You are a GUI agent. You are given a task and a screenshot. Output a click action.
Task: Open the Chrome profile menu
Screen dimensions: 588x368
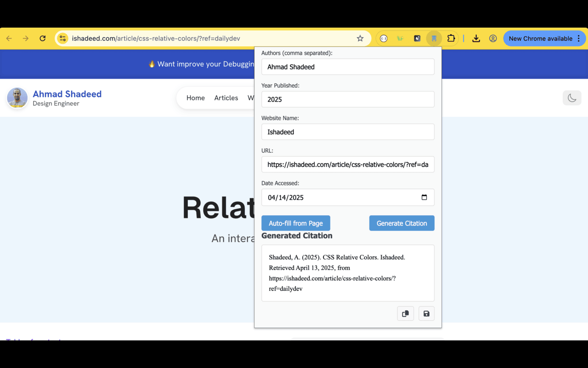[x=493, y=39]
